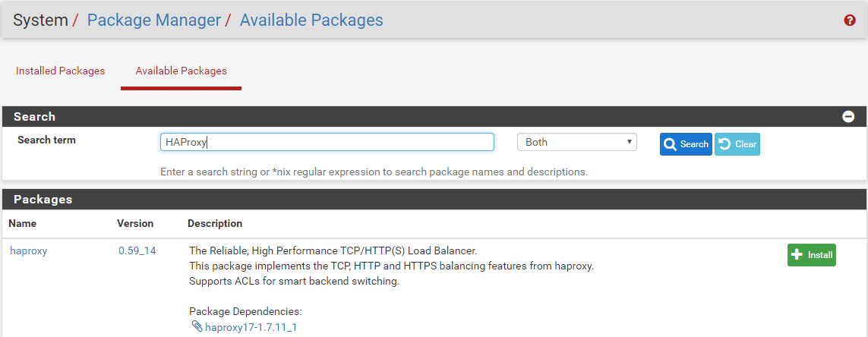Click the Name column header
The width and height of the screenshot is (868, 337).
coord(23,224)
